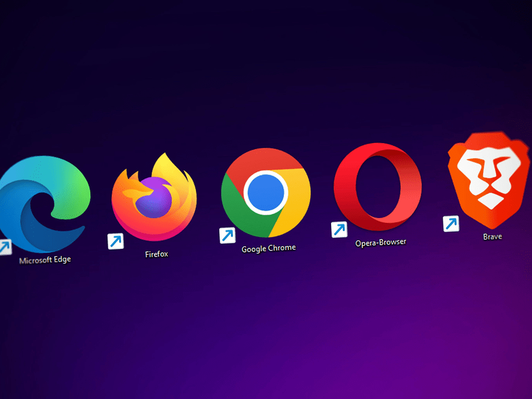
Task: Select the "Firefox" icon label
Action: tap(157, 254)
